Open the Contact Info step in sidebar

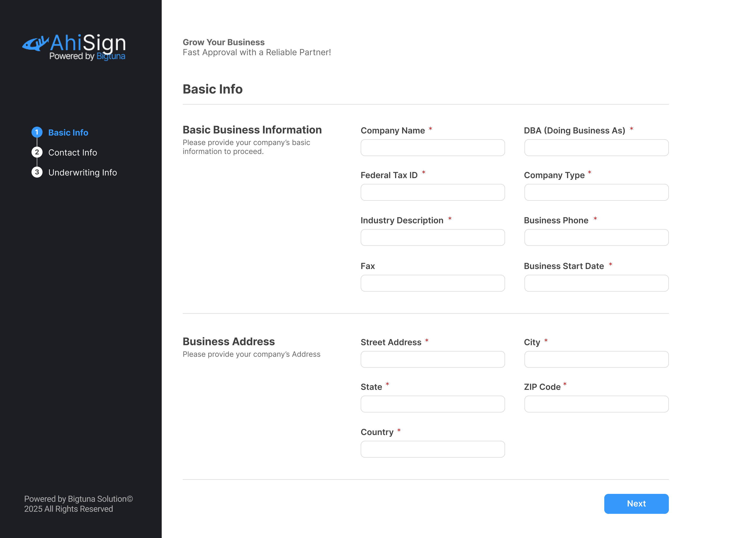pyautogui.click(x=72, y=152)
